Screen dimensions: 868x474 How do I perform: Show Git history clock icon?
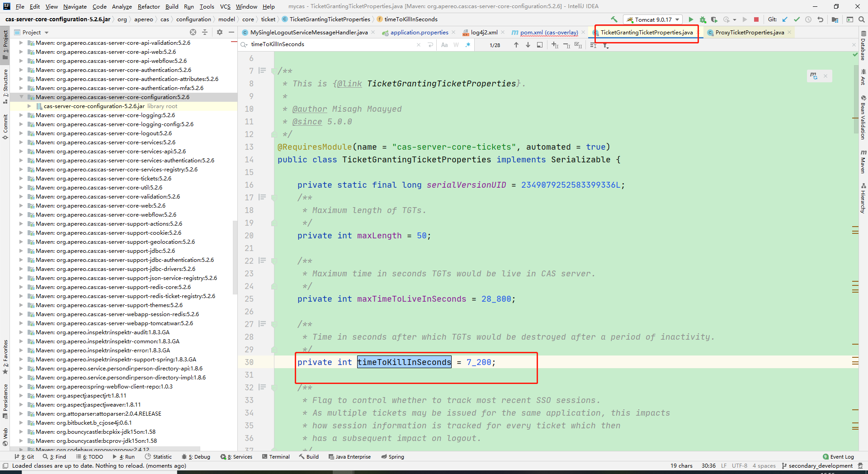(808, 19)
